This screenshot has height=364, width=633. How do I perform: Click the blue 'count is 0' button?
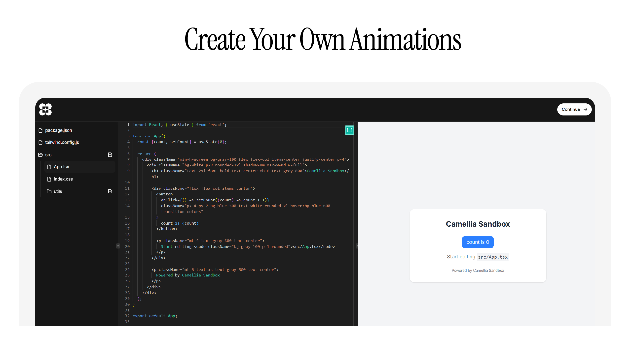[x=477, y=242]
